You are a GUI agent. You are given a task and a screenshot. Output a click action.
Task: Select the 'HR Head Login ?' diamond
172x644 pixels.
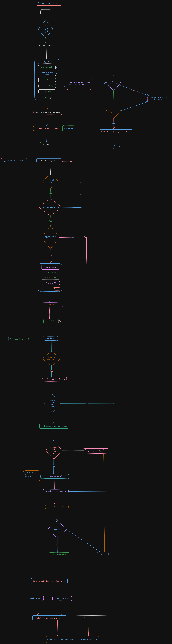pyautogui.click(x=50, y=181)
